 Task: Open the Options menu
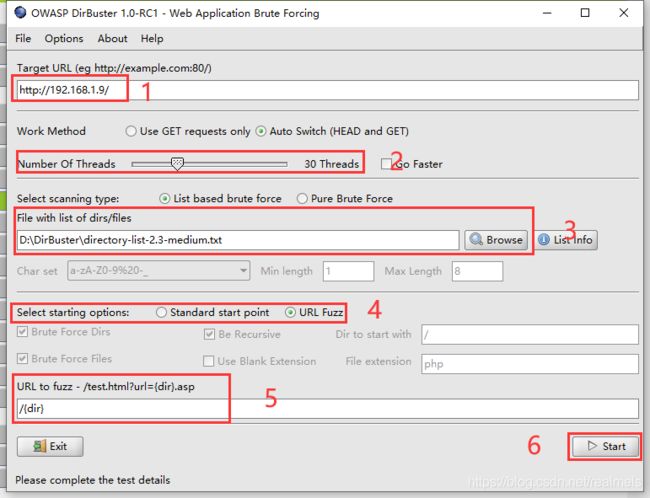click(x=64, y=39)
